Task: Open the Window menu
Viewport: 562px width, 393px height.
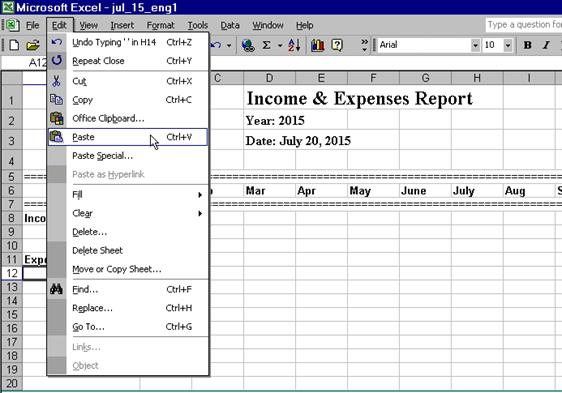Action: coord(268,25)
